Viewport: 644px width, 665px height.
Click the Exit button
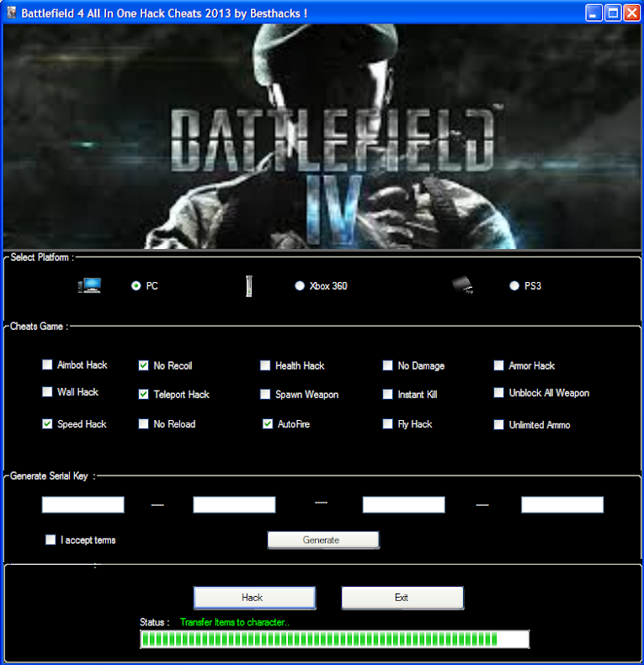402,598
